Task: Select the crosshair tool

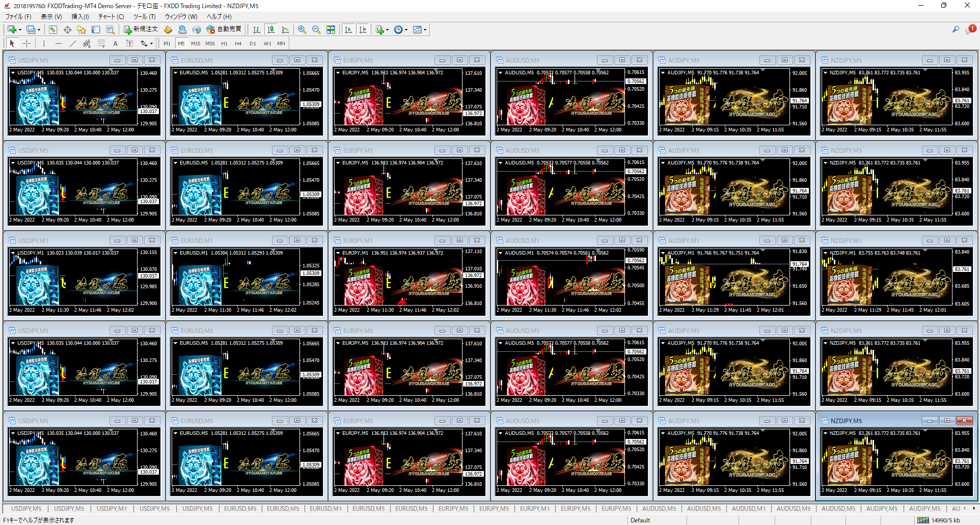Action: [27, 43]
